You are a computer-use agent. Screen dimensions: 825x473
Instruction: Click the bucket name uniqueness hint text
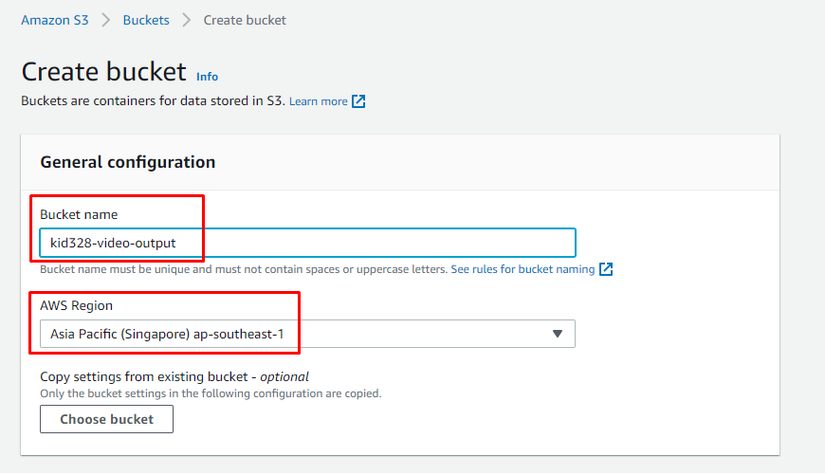243,269
